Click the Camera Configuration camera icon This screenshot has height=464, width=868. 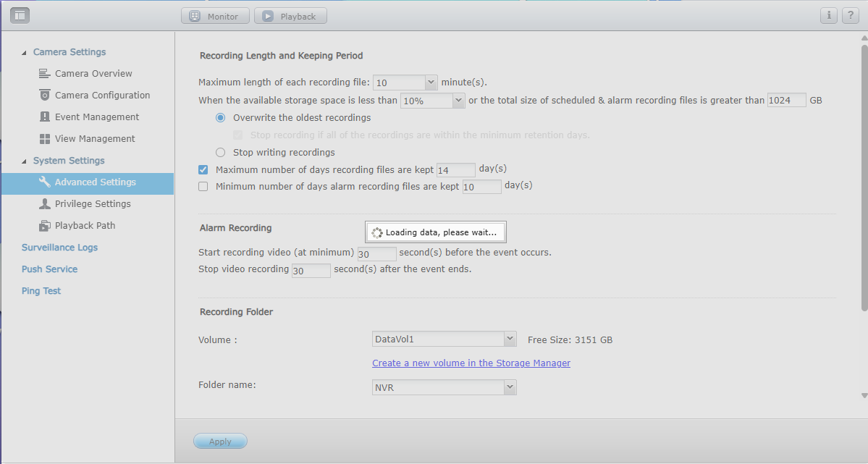(x=45, y=96)
